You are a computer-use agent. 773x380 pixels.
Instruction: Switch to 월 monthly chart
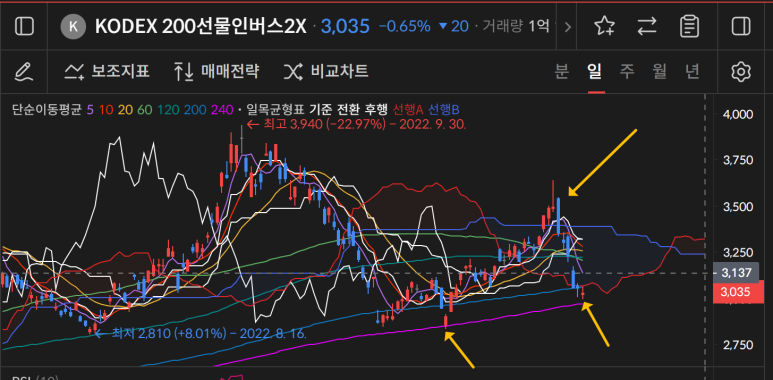pyautogui.click(x=659, y=72)
